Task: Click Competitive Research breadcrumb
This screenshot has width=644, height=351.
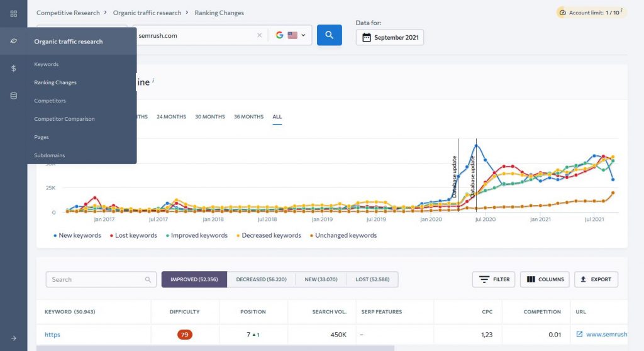Action: pyautogui.click(x=68, y=13)
